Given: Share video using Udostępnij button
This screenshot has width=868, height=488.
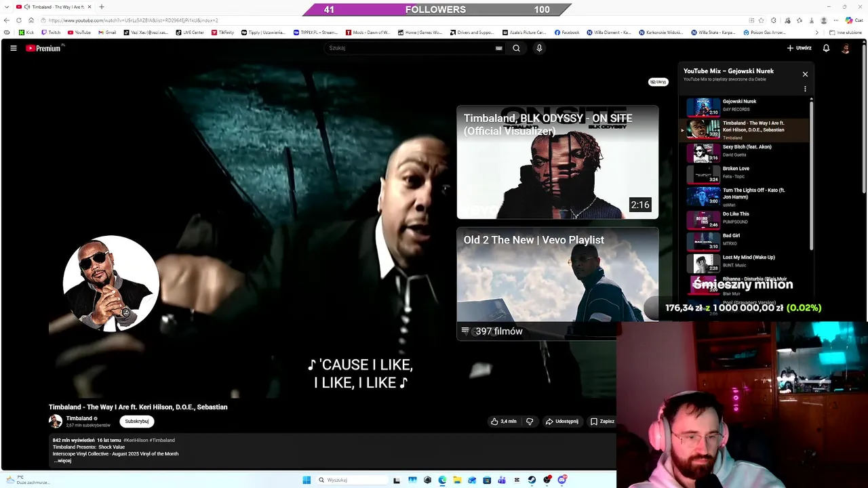Looking at the screenshot, I should (x=562, y=421).
